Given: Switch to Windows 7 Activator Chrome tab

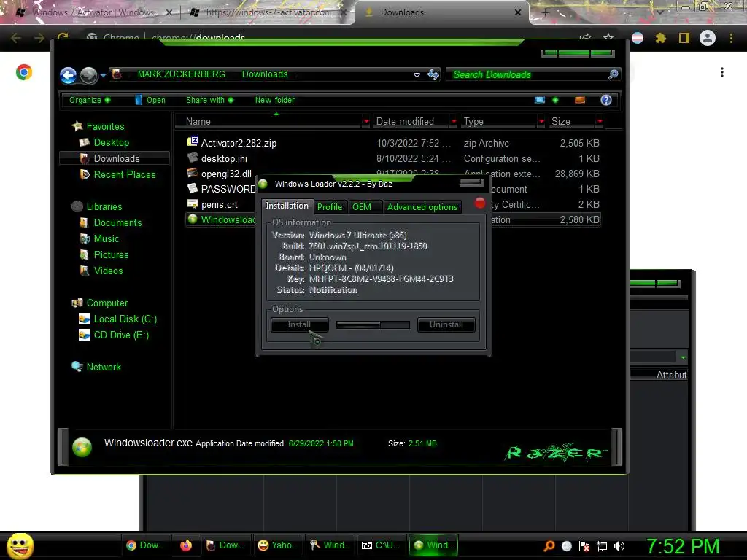Looking at the screenshot, I should coord(94,12).
